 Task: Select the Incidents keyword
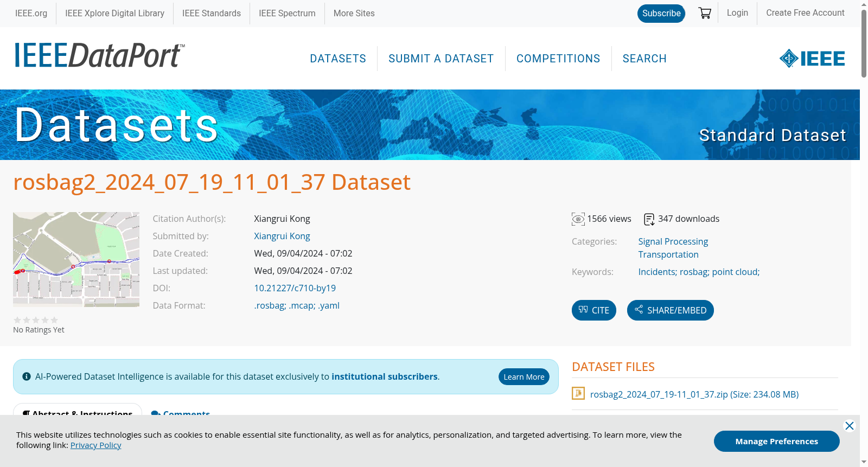pos(658,272)
